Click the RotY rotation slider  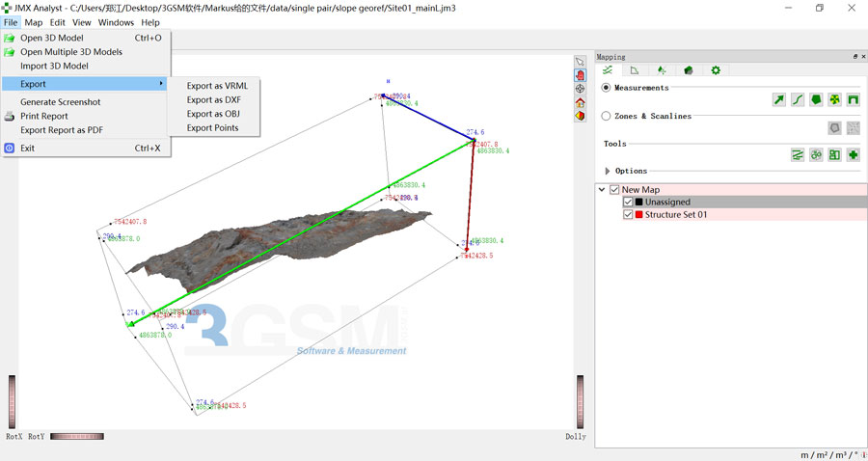[x=76, y=437]
